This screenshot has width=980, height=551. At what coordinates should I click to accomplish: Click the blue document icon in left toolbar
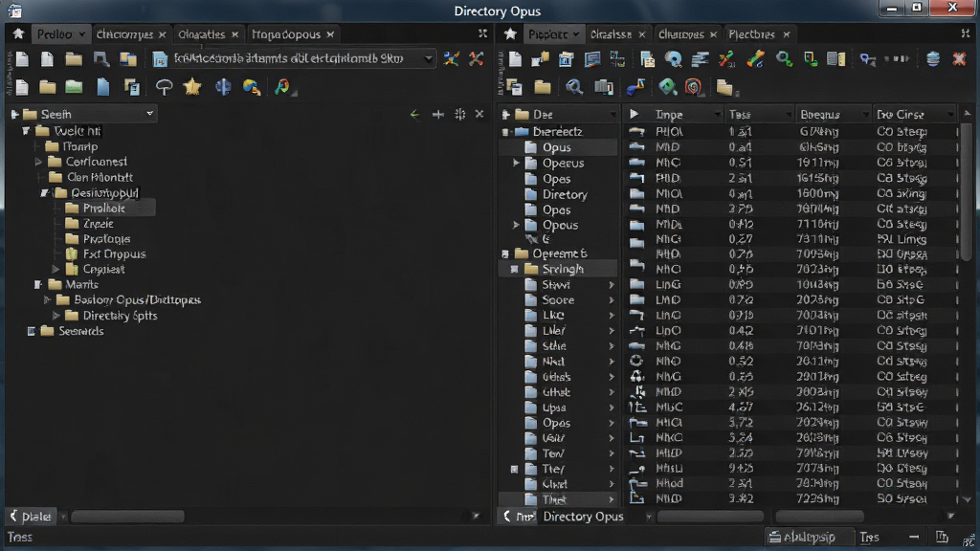[103, 87]
